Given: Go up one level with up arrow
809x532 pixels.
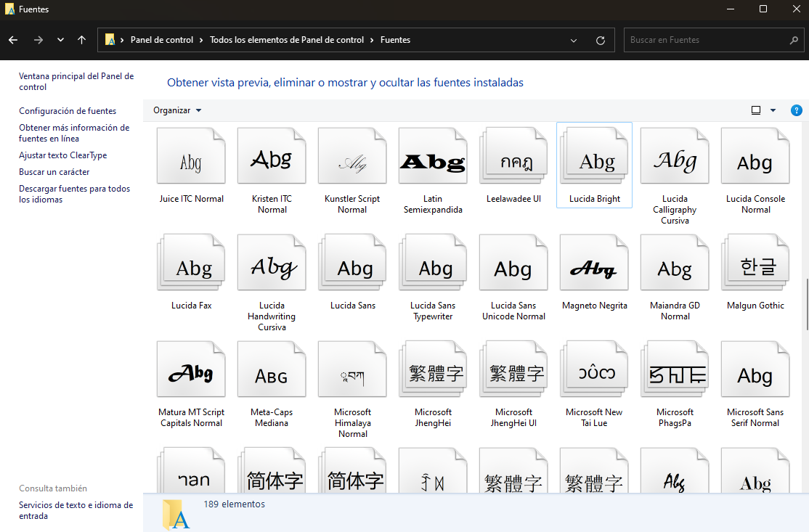Looking at the screenshot, I should 81,40.
